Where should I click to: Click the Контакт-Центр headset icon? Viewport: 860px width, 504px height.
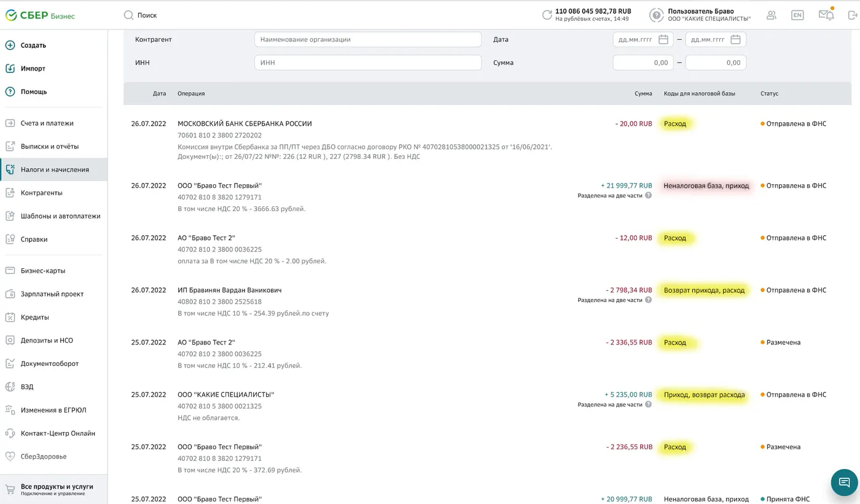point(10,433)
